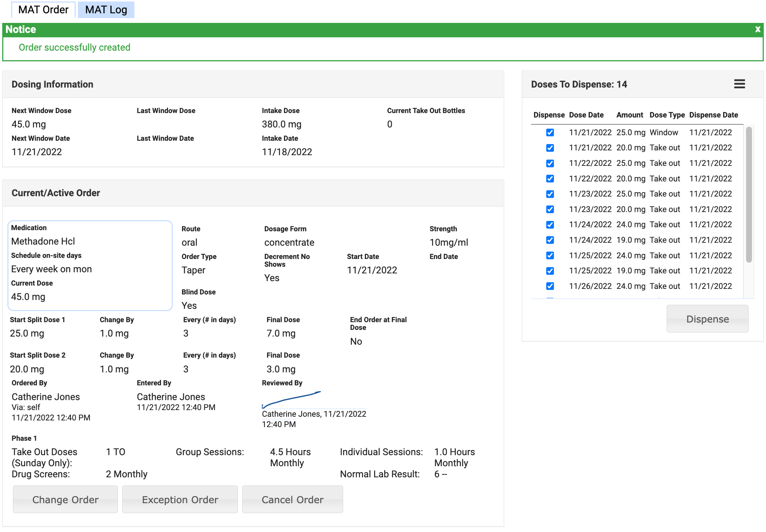The image size is (766, 532).
Task: Click the Medication Methadone Hcl summary box
Action: coord(90,265)
